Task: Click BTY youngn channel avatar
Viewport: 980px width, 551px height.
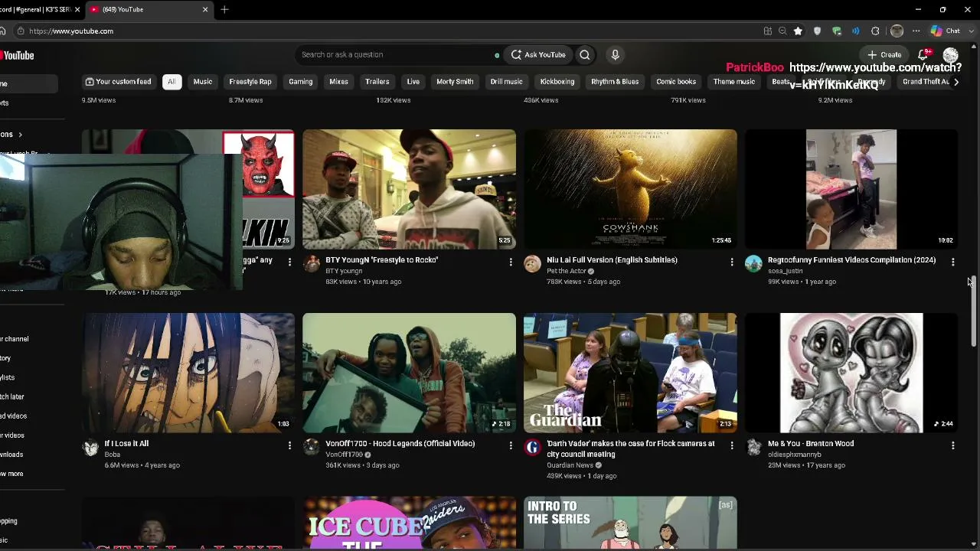Action: pos(312,264)
